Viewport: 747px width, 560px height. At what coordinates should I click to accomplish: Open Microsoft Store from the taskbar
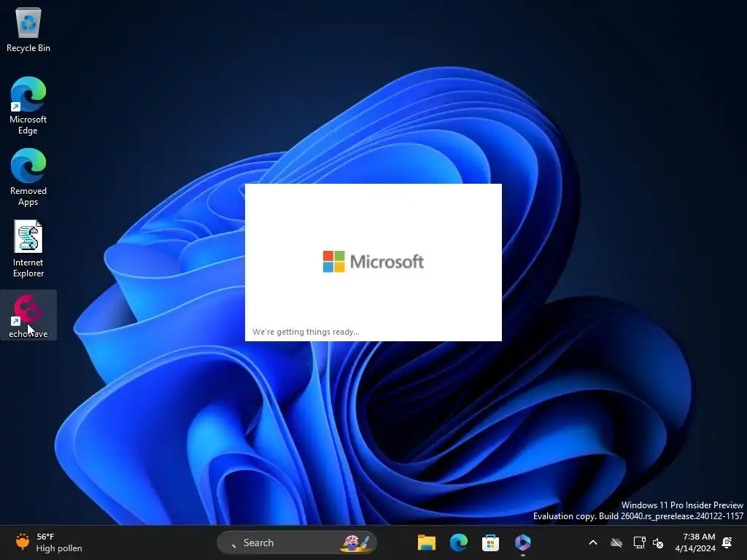coord(490,542)
